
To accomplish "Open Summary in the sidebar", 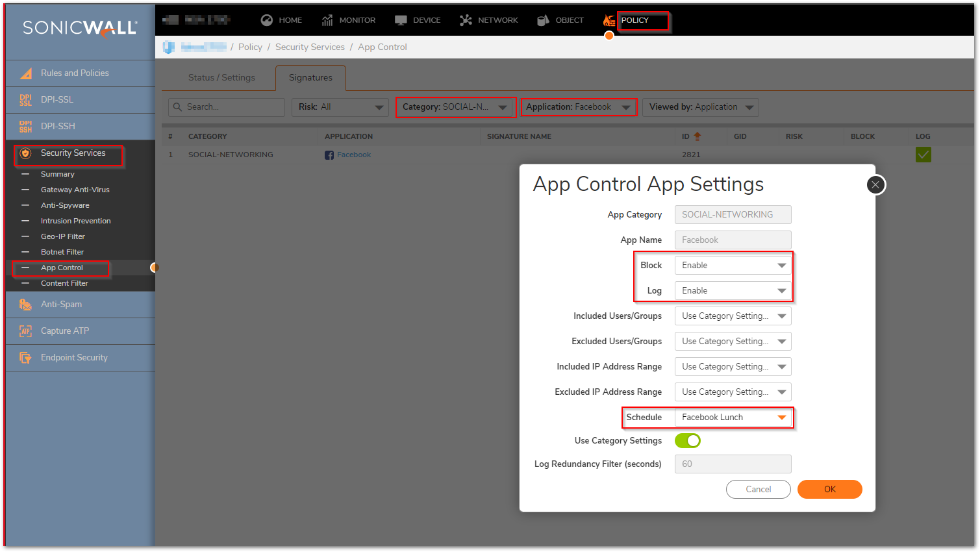I will (x=58, y=175).
